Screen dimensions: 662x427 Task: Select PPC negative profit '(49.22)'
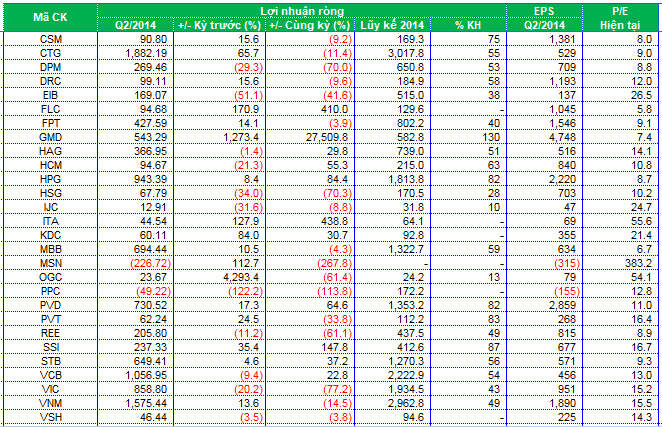153,291
